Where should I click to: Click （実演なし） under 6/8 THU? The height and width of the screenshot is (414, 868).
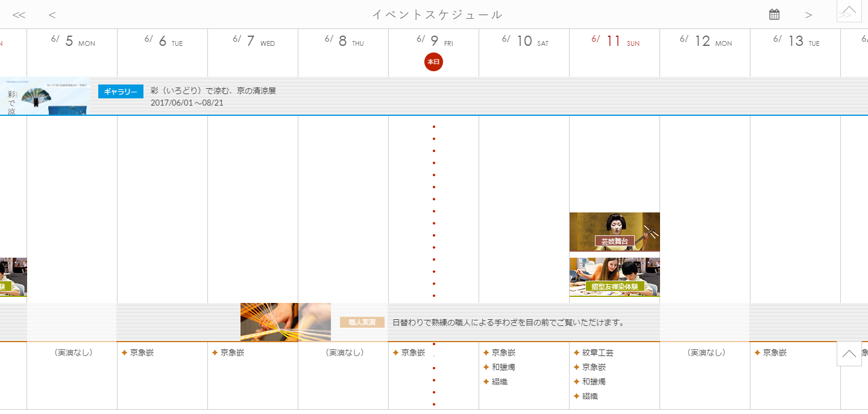pos(344,352)
